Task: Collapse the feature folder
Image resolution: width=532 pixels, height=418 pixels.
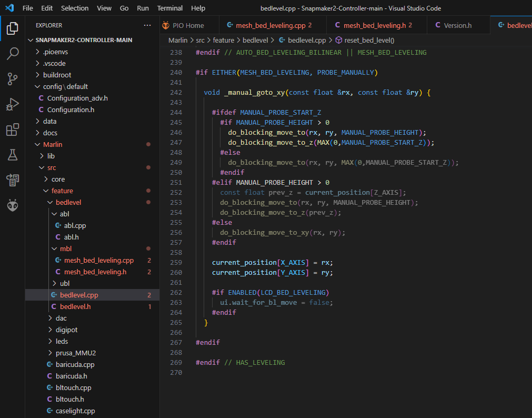Action: [x=92, y=191]
